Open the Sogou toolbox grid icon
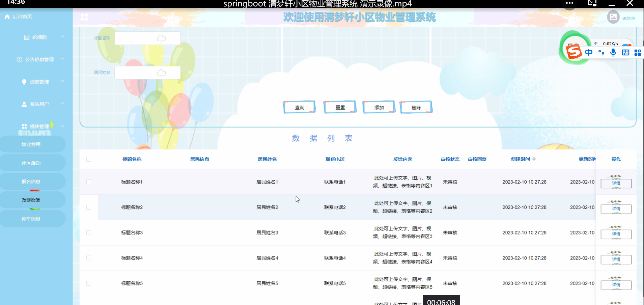 tap(638, 53)
